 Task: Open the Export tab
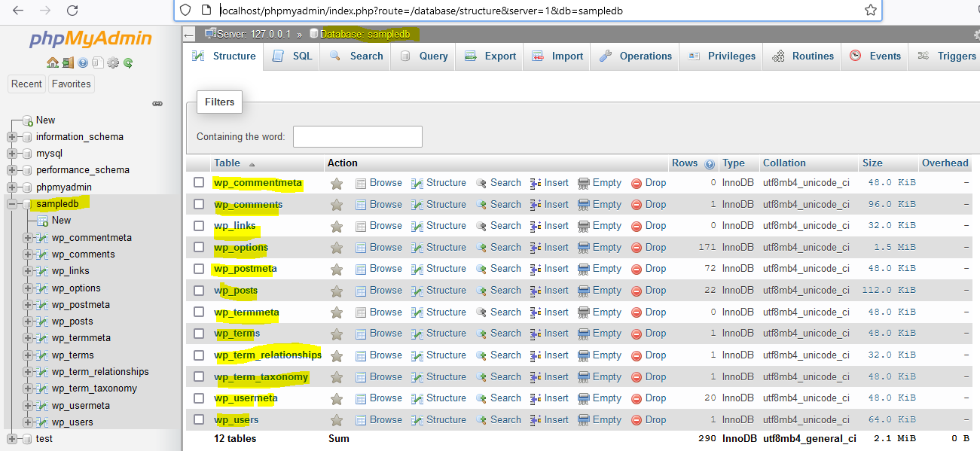click(490, 56)
